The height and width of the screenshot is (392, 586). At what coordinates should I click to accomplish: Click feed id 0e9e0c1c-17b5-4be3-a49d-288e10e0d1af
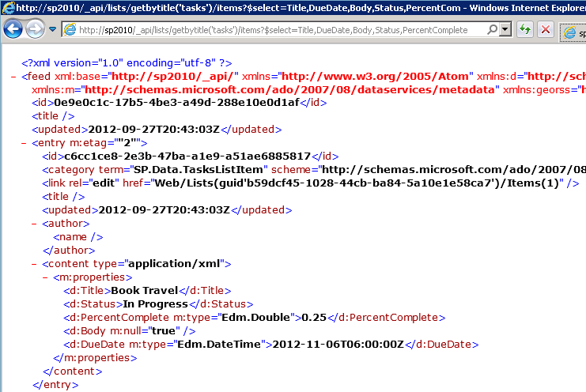point(177,102)
